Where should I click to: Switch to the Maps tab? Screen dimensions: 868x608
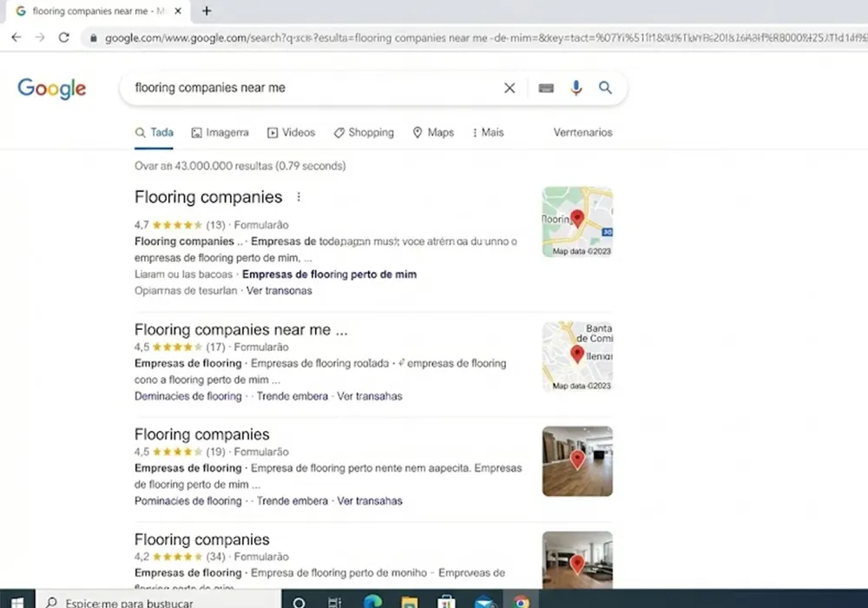433,132
